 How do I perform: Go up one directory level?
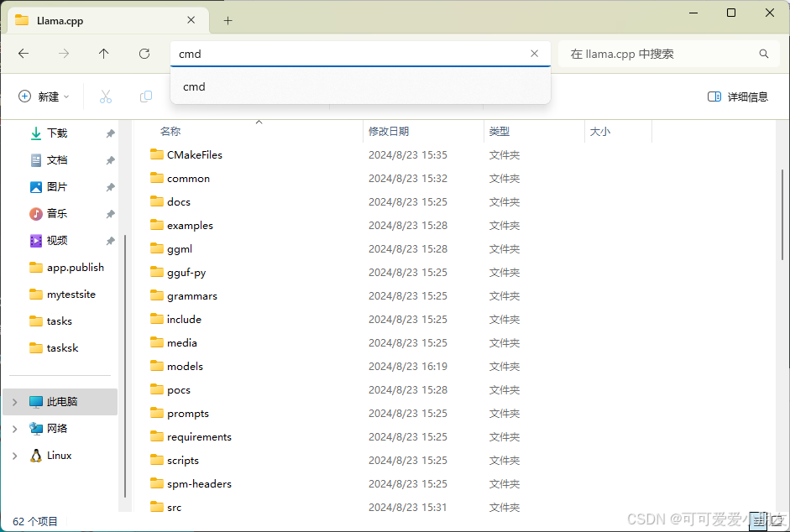104,54
